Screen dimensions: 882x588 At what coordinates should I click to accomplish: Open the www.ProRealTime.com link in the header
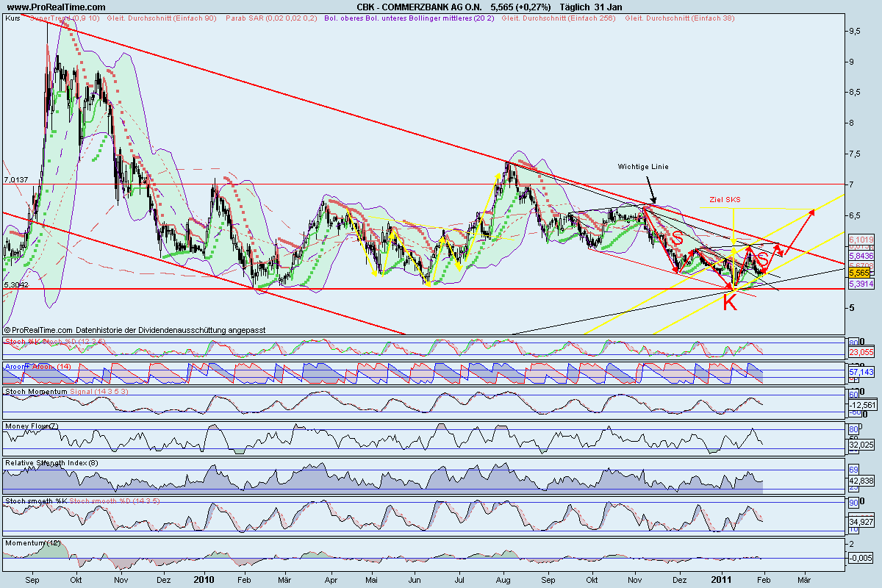click(x=54, y=7)
